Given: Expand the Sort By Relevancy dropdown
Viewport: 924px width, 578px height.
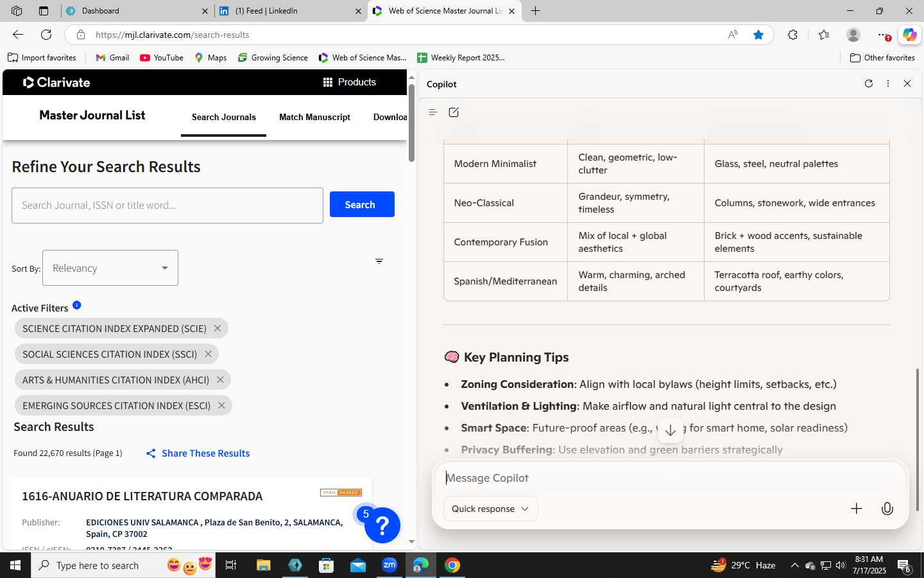Looking at the screenshot, I should [x=110, y=268].
